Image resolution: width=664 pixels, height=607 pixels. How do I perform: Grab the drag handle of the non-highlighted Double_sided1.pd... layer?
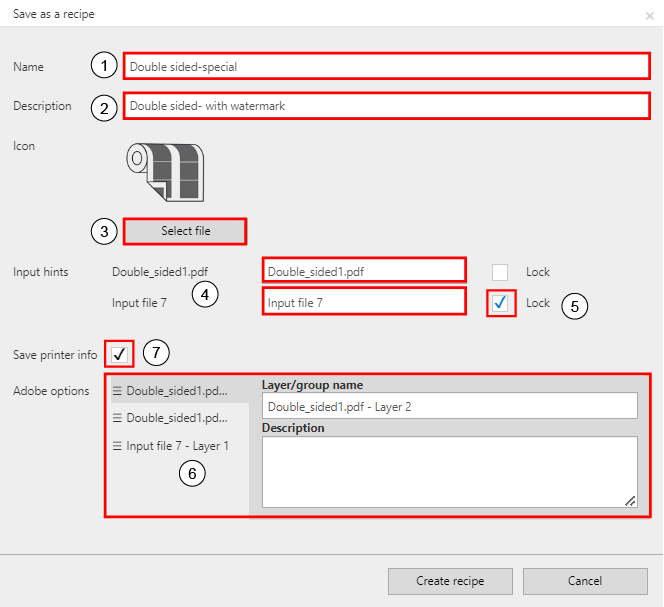coord(117,418)
